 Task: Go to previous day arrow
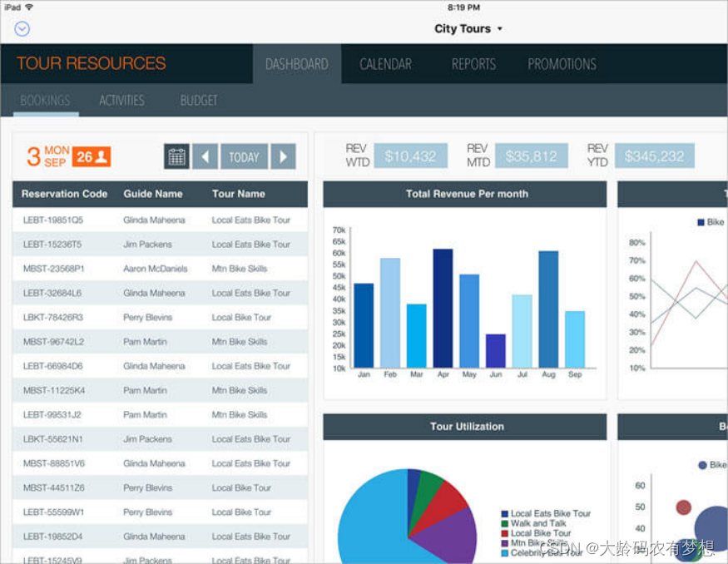206,156
